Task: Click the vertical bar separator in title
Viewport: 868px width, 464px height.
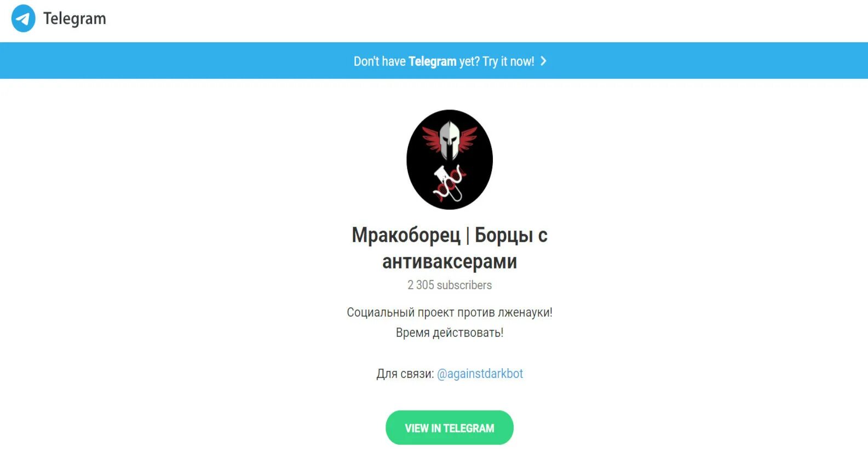Action: (x=468, y=236)
